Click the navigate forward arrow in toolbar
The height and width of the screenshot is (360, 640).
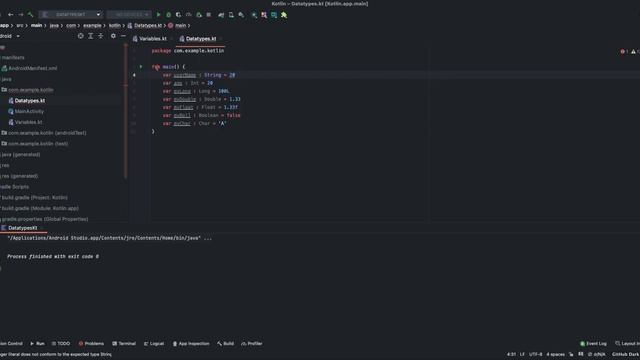[x=20, y=15]
